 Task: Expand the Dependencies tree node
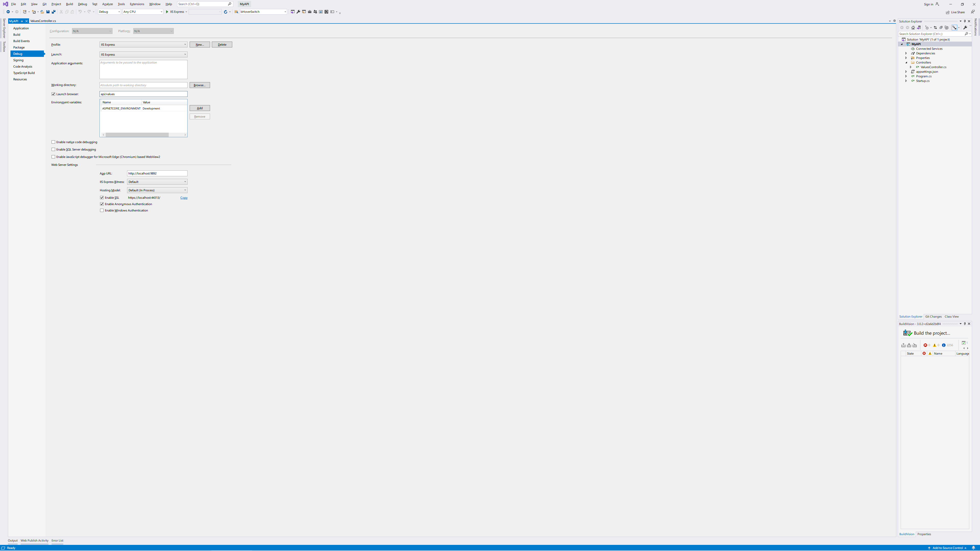point(906,53)
